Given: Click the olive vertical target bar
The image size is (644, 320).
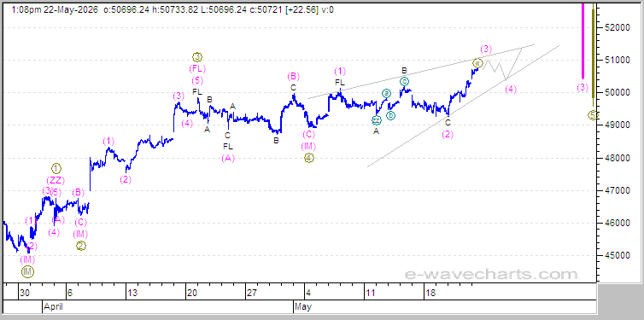Looking at the screenshot, I should [x=593, y=53].
